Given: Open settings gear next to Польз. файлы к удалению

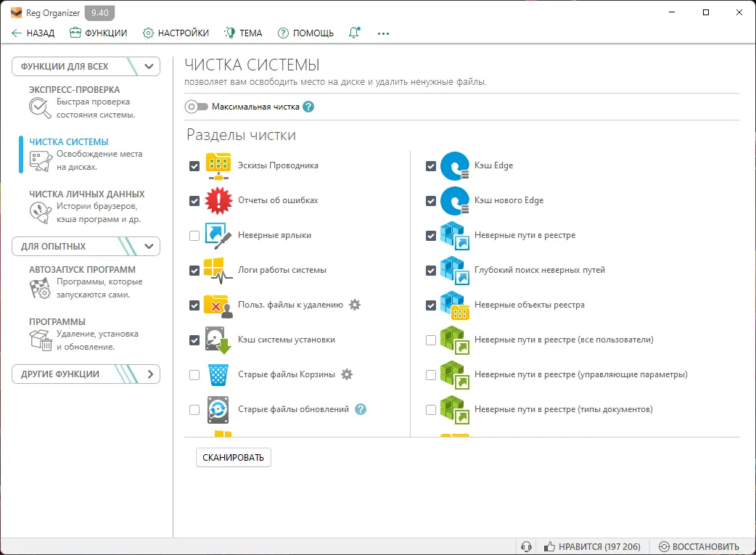Looking at the screenshot, I should pos(355,305).
